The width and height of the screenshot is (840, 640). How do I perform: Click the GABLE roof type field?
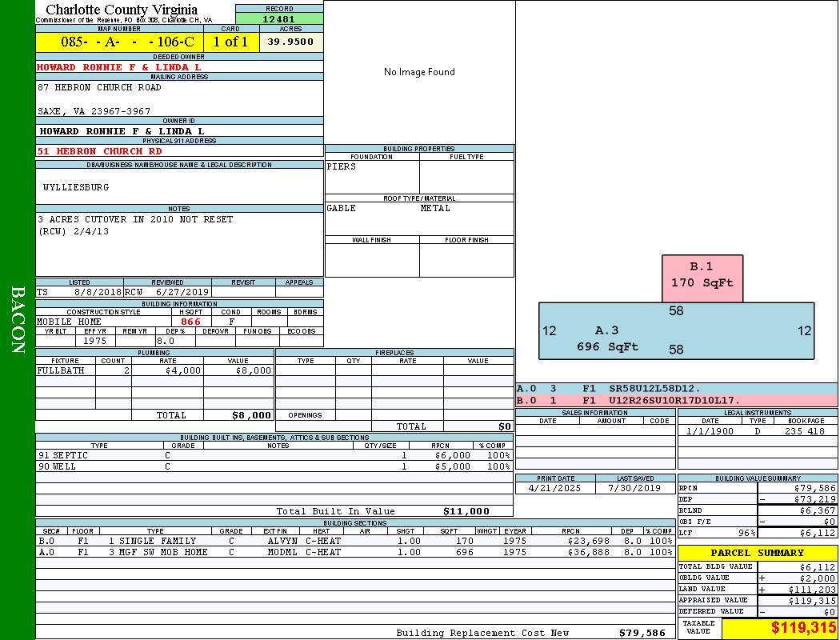click(x=371, y=216)
